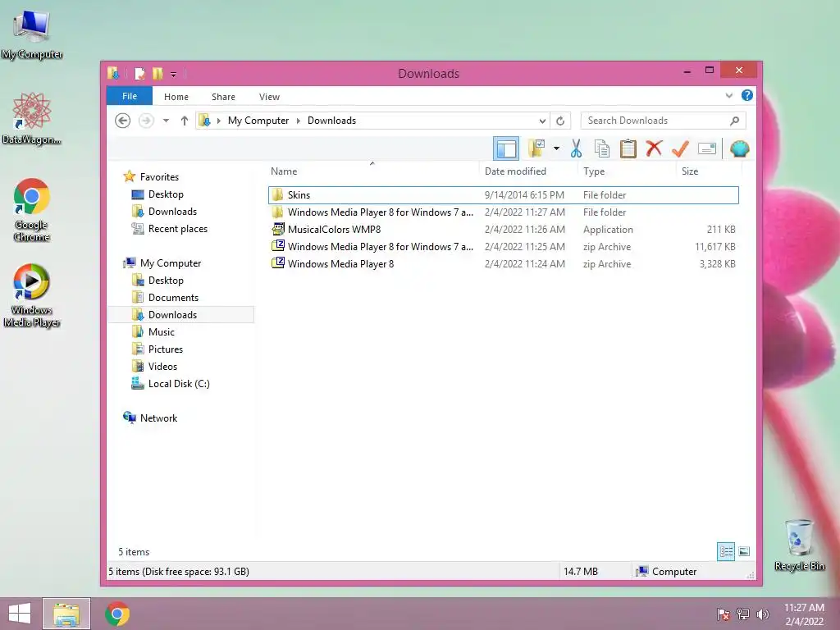Switch to Details view button
840x630 pixels.
[x=726, y=551]
